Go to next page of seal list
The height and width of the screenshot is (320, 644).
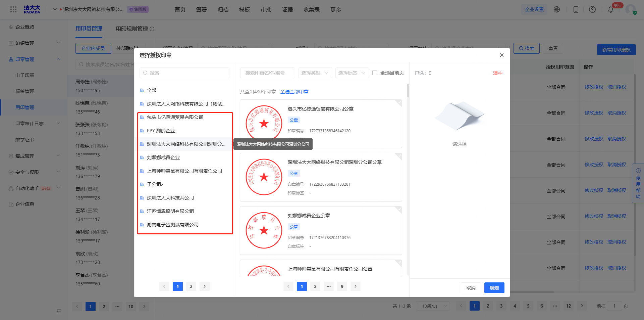(x=356, y=286)
